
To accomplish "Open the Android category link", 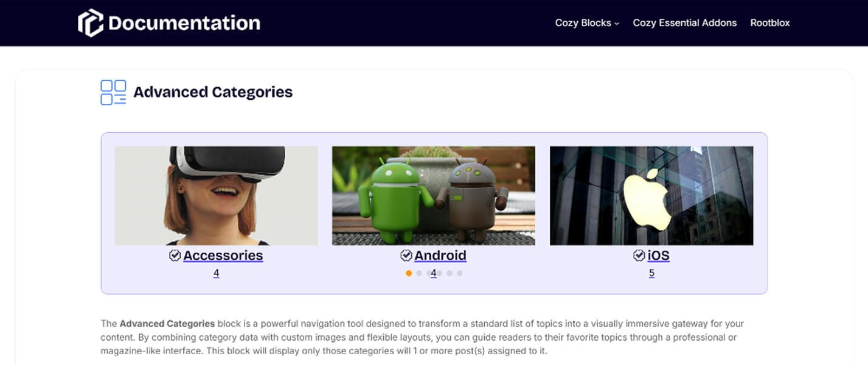I will point(440,255).
